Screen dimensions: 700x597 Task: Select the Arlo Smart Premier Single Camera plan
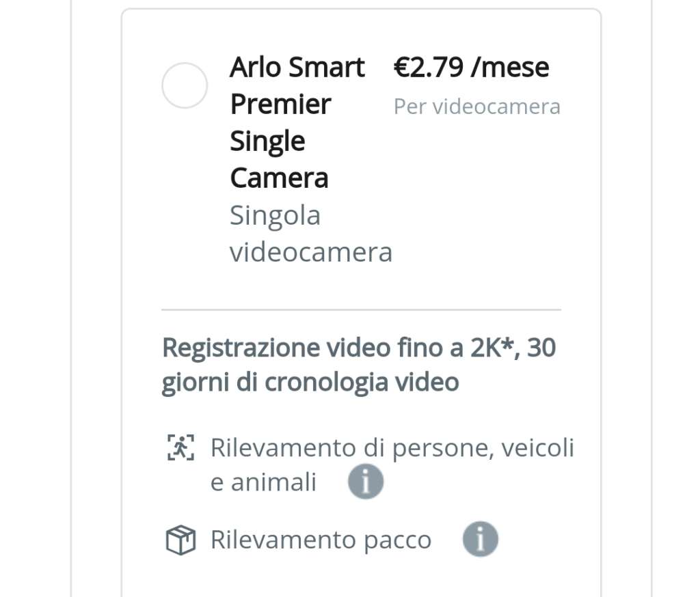click(x=184, y=85)
